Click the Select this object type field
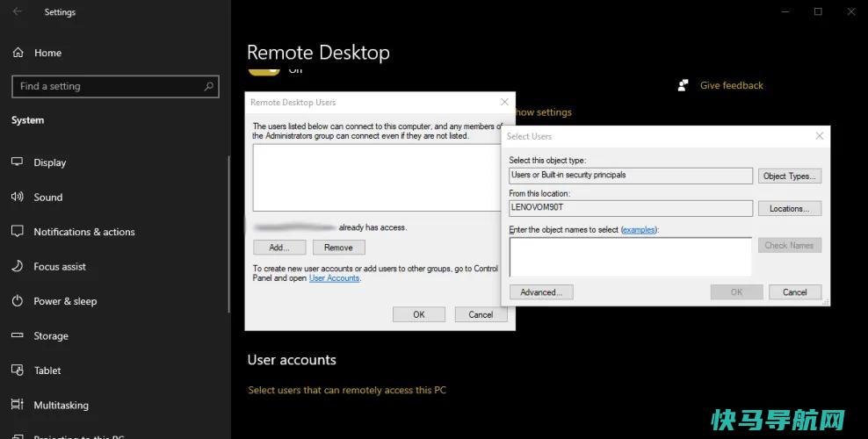 click(x=631, y=176)
